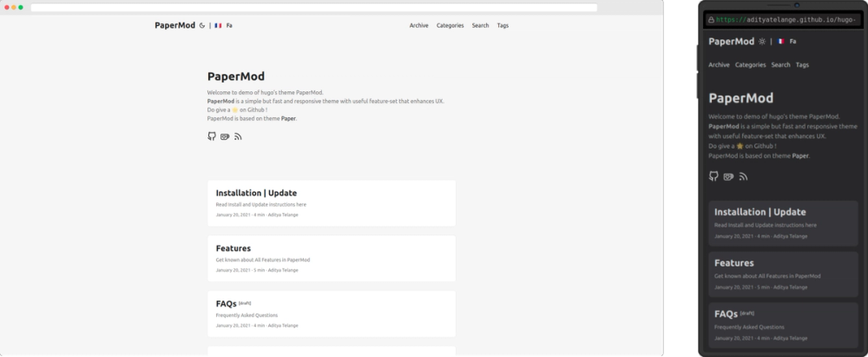The image size is (868, 357).
Task: Click 'Frequently Asked Questions' in desktop card
Action: pyautogui.click(x=247, y=315)
